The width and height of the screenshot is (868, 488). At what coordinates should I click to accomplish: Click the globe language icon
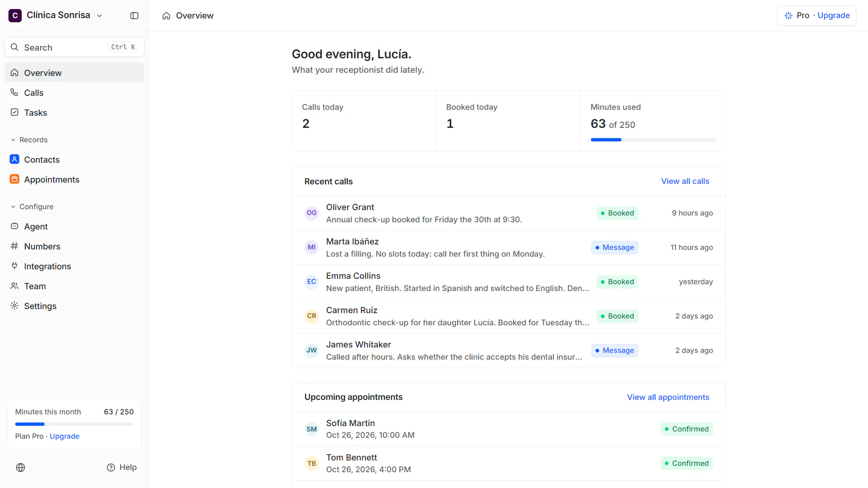20,468
